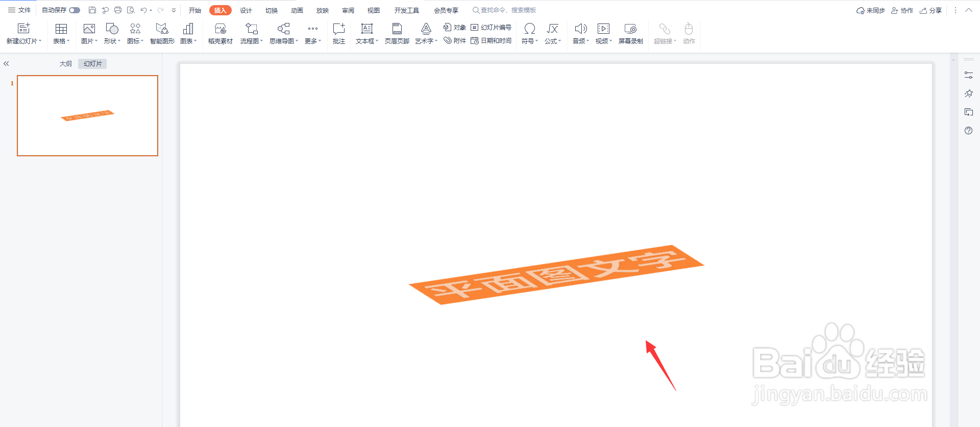Screen dimensions: 980x427
Task: Switch to the 放映 slideshow tab
Action: point(323,10)
